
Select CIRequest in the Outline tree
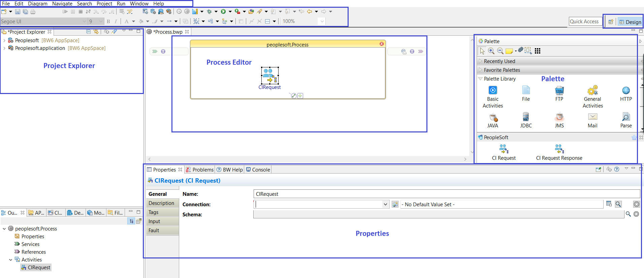pyautogui.click(x=36, y=268)
